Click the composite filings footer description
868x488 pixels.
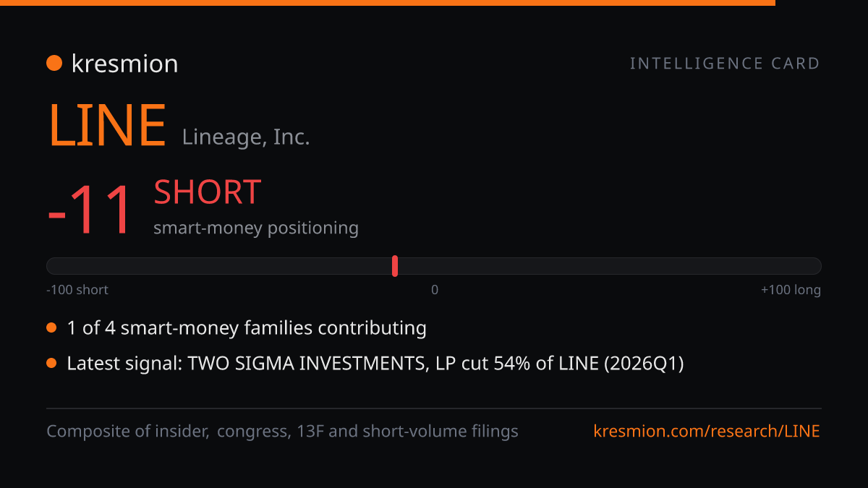click(282, 432)
